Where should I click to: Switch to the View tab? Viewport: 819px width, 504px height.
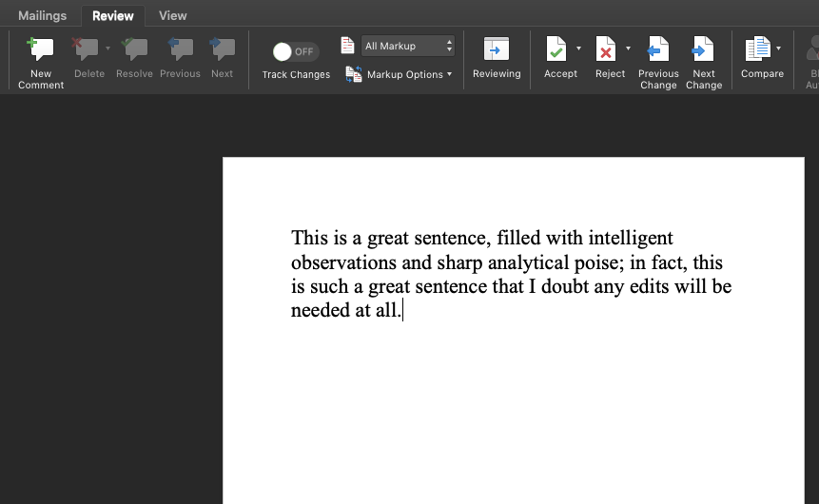click(x=173, y=15)
